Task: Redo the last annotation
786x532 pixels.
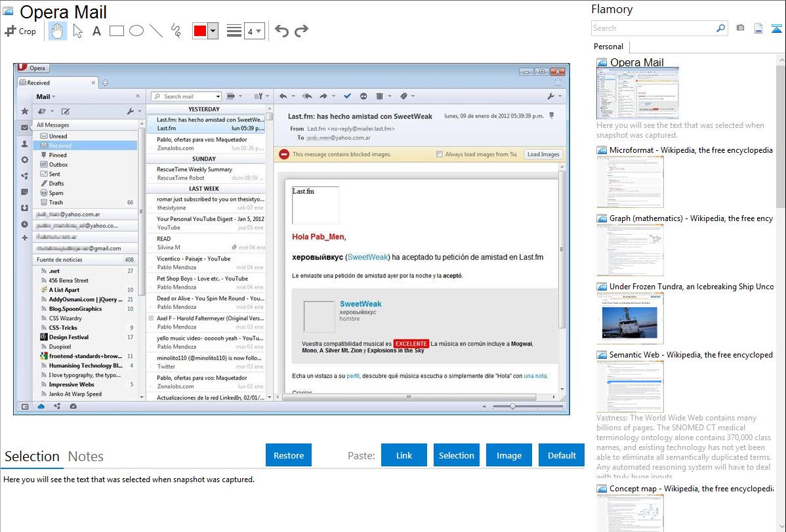Action: (x=301, y=31)
